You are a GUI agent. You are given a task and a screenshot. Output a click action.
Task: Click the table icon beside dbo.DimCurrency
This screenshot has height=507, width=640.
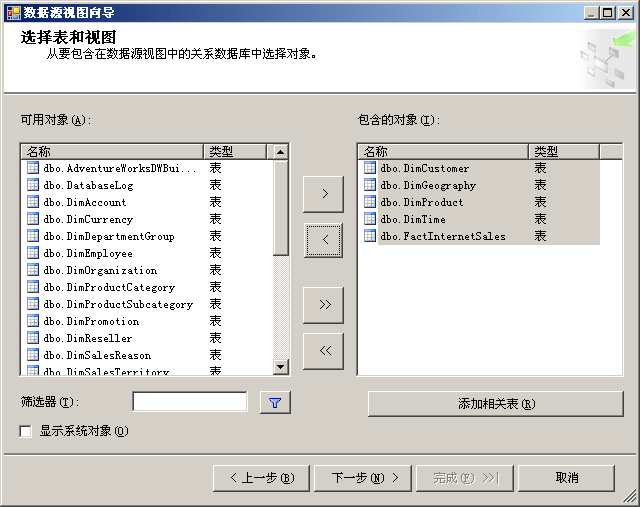[x=33, y=219]
